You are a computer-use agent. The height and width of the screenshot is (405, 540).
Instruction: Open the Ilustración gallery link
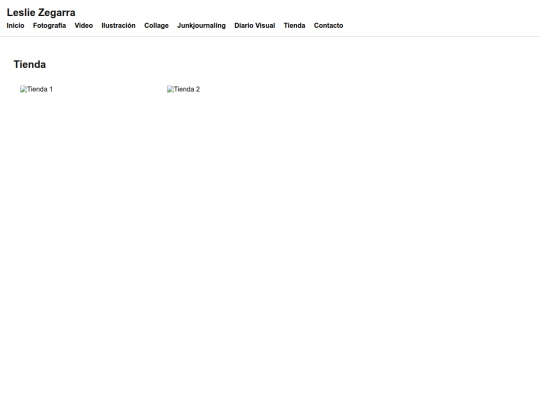coord(118,25)
